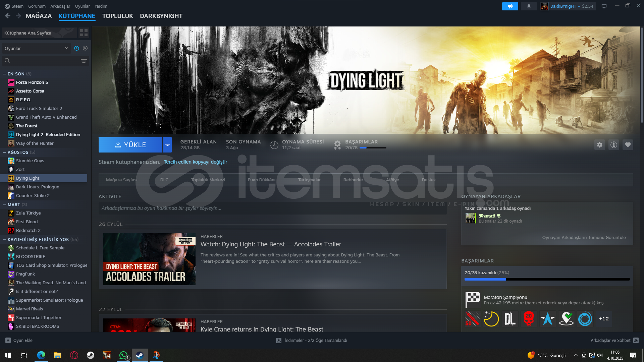Open the MAĞAZA tab
This screenshot has height=362, width=644.
39,16
